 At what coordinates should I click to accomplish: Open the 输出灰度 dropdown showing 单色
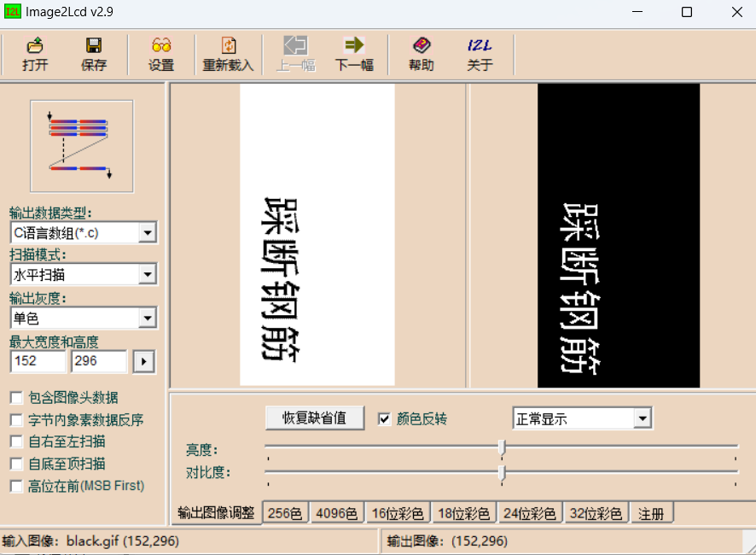pyautogui.click(x=148, y=318)
